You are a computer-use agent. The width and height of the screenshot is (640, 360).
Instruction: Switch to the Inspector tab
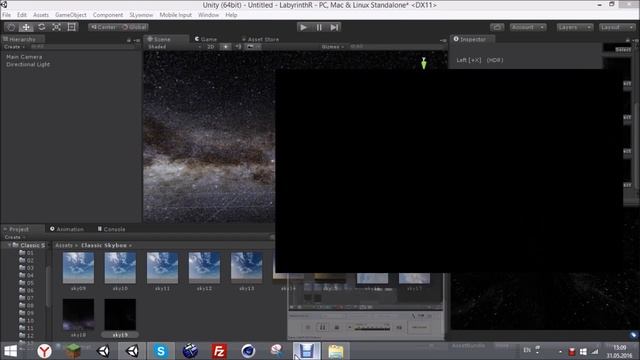472,39
